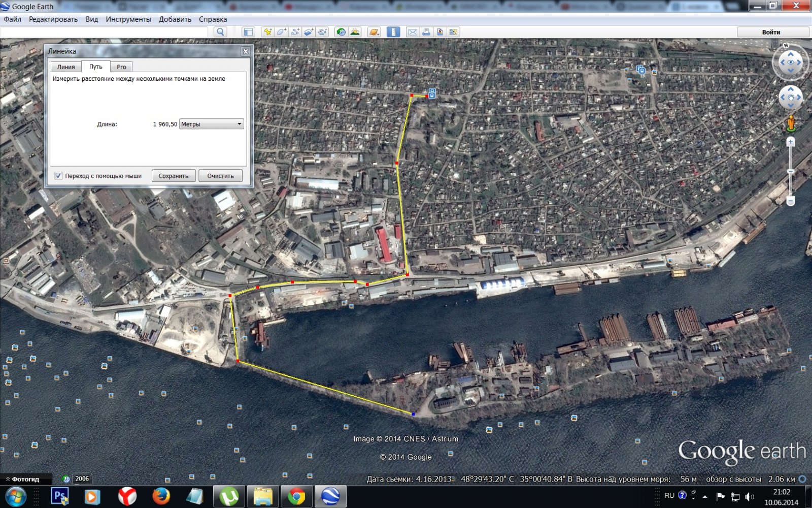Viewport: 812px width, 508px height.
Task: Open the Windows Start button
Action: [15, 496]
